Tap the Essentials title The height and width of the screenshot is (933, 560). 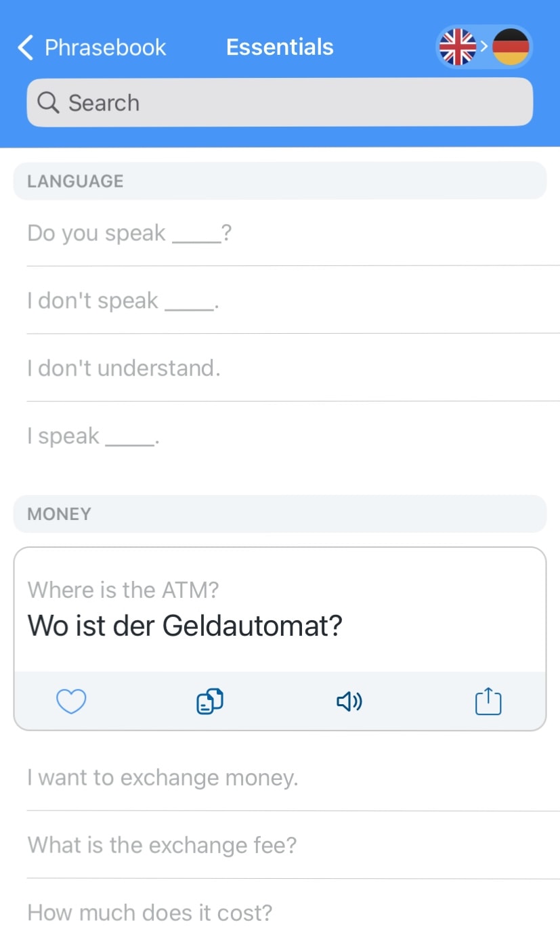click(280, 47)
